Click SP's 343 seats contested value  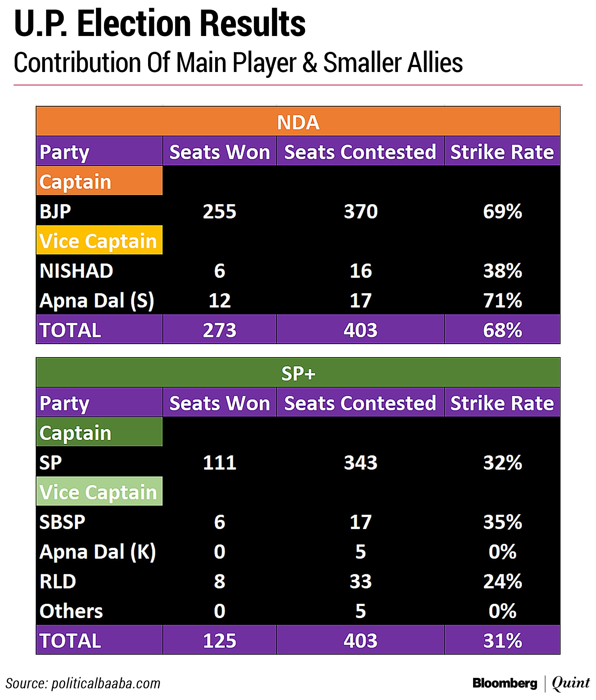360,462
